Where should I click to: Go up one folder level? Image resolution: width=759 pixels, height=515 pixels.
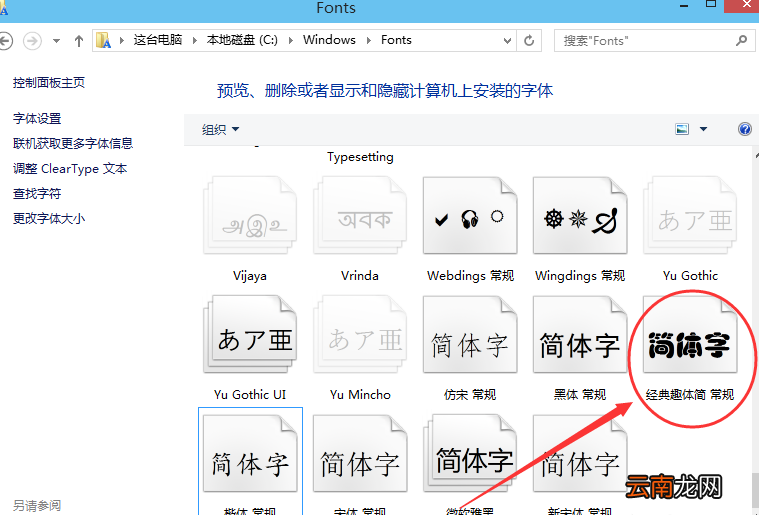point(78,41)
